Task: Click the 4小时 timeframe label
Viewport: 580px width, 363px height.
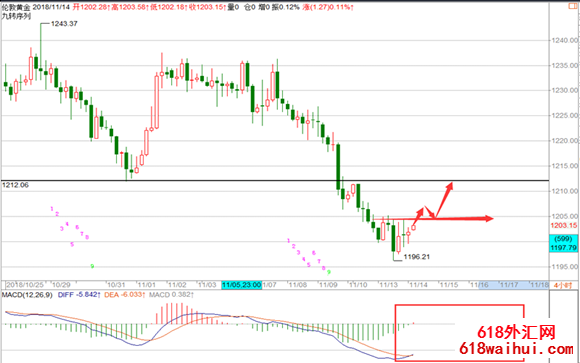Action: click(x=563, y=285)
